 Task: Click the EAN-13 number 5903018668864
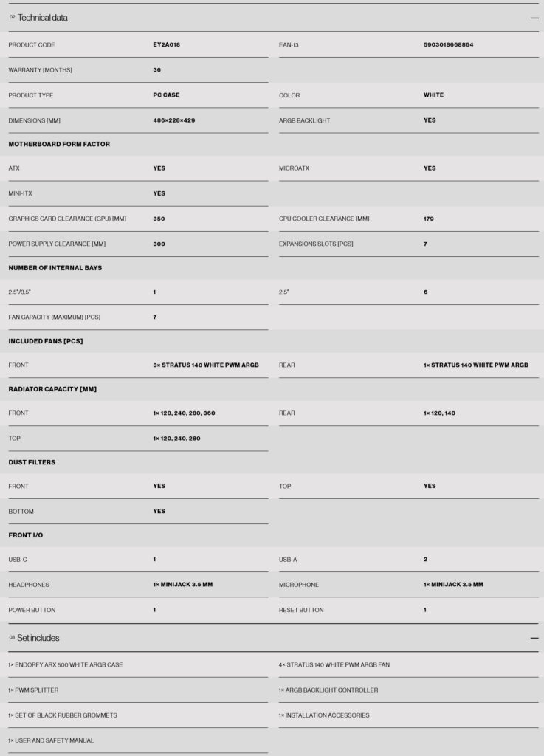(449, 44)
